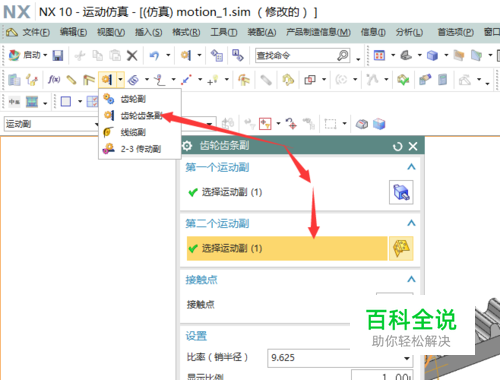Open the 首选项(P) menu
Image resolution: width=500 pixels, height=380 pixels.
tap(455, 32)
